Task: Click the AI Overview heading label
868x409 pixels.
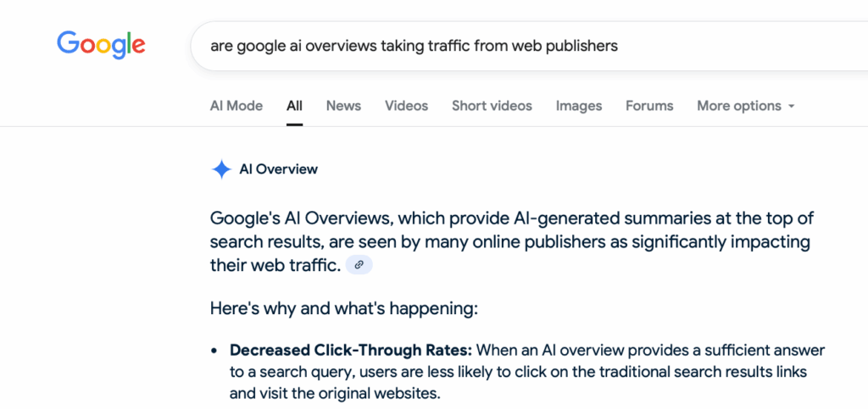Action: tap(279, 169)
